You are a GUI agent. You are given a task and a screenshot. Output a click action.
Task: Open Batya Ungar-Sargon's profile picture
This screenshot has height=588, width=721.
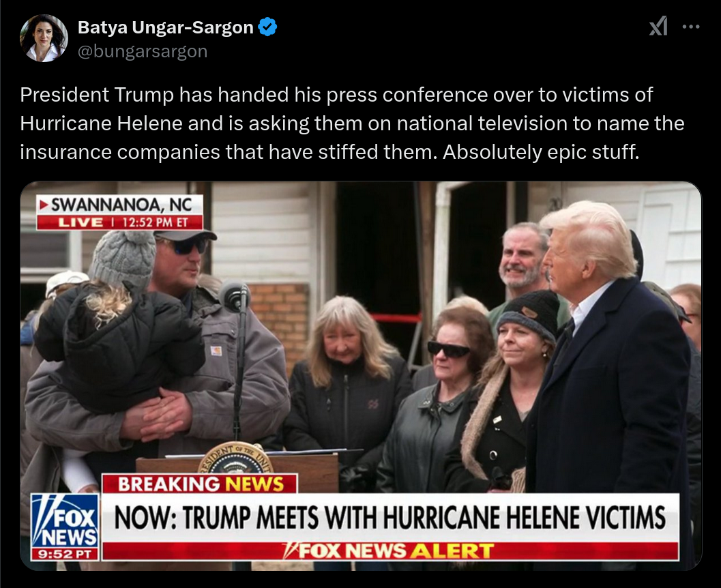coord(44,38)
